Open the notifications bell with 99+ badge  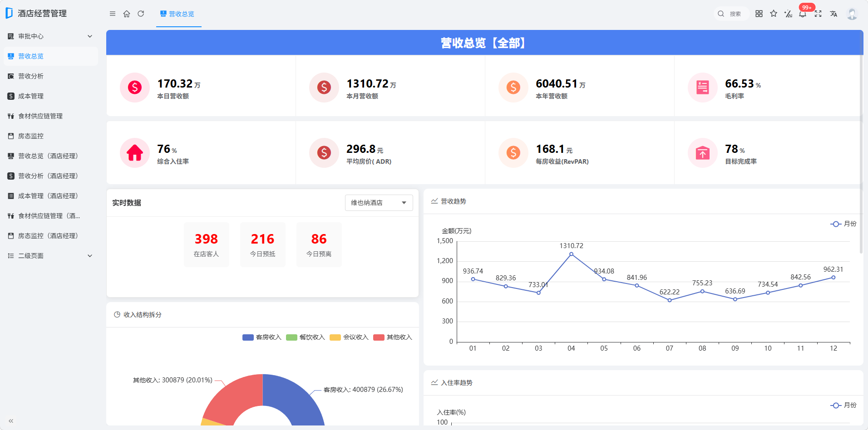(x=803, y=14)
